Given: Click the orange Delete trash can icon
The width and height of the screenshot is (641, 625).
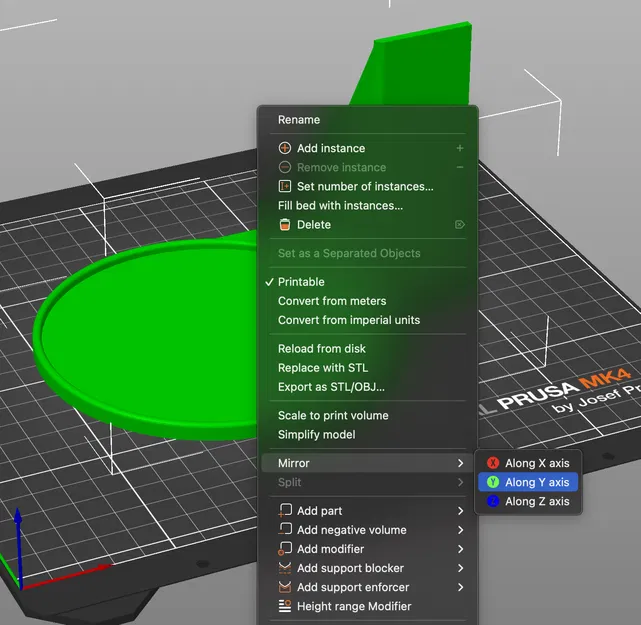Looking at the screenshot, I should pos(285,224).
